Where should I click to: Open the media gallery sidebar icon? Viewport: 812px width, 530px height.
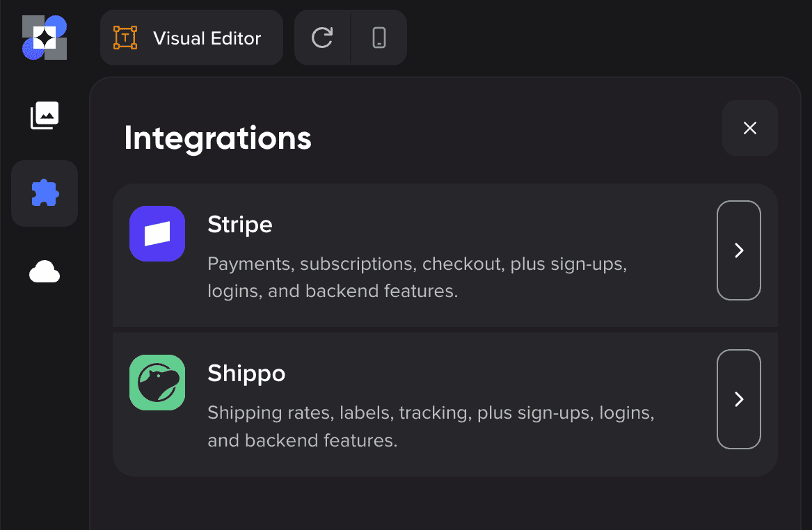point(45,115)
